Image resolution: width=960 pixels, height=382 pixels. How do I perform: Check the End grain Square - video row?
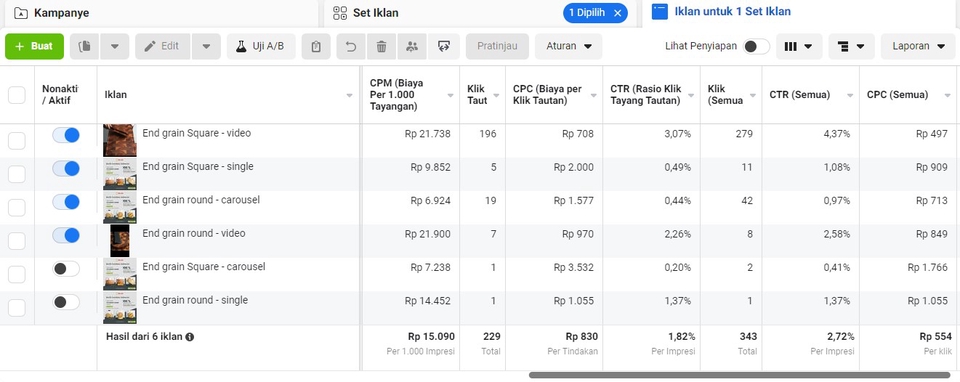[x=17, y=141]
